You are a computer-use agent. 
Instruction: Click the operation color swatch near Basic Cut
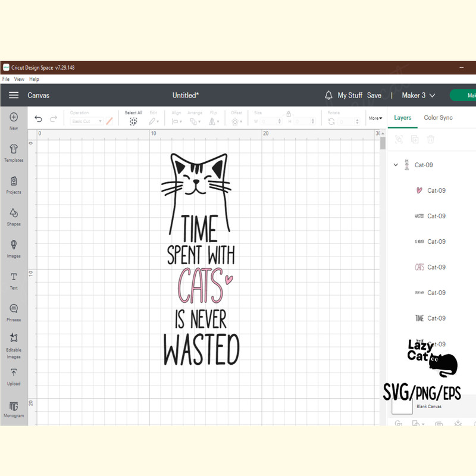pos(109,121)
